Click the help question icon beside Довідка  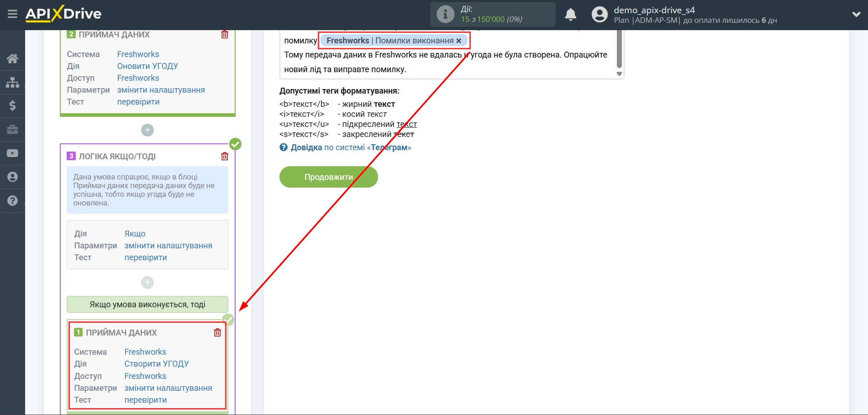coord(284,147)
